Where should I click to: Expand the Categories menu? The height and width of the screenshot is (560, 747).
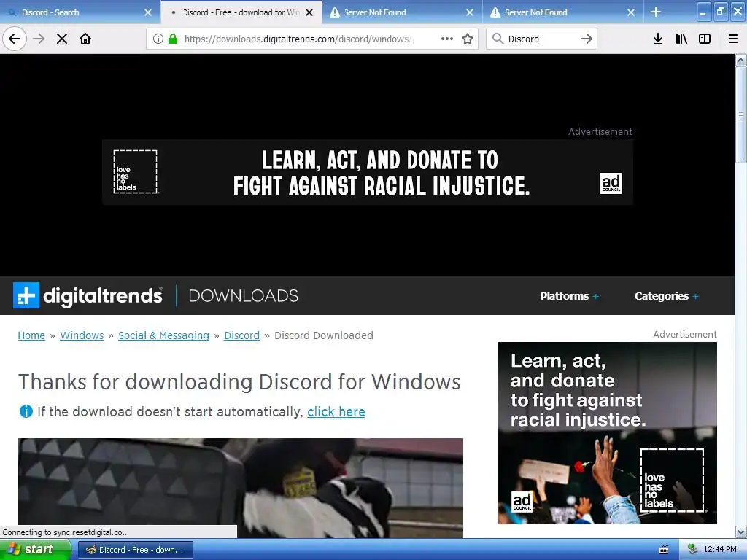pyautogui.click(x=667, y=296)
